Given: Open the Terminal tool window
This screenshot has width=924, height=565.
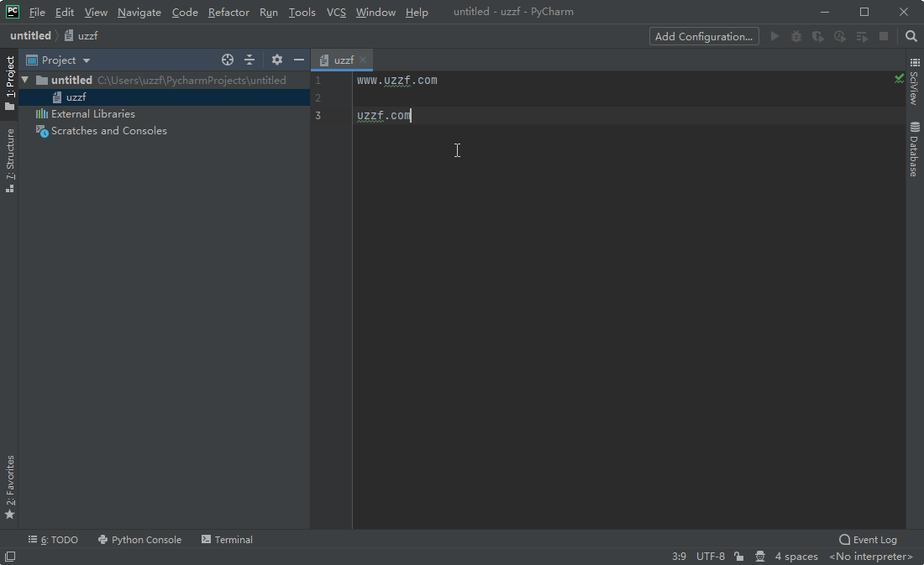Looking at the screenshot, I should pyautogui.click(x=227, y=540).
